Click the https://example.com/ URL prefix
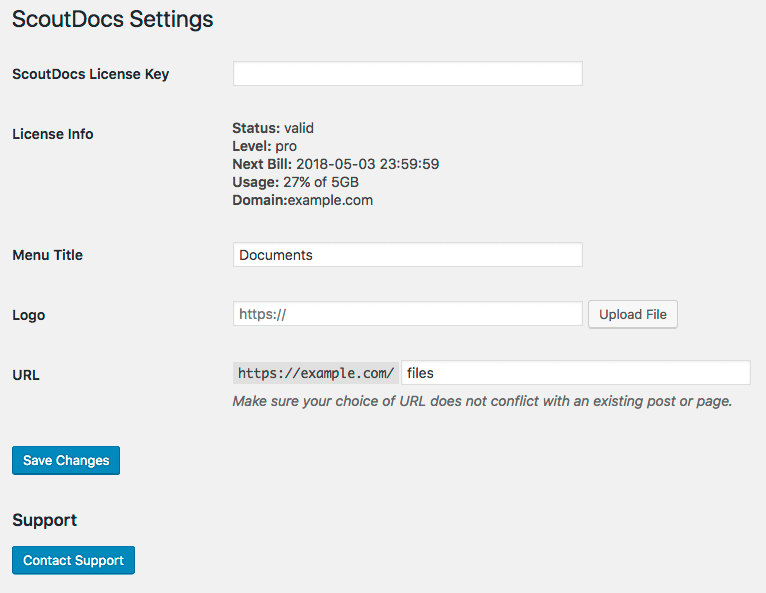 [316, 373]
